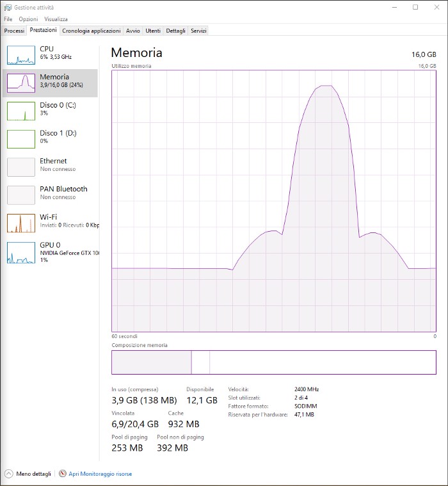Click the Utilizzo memoria label

tap(131, 66)
